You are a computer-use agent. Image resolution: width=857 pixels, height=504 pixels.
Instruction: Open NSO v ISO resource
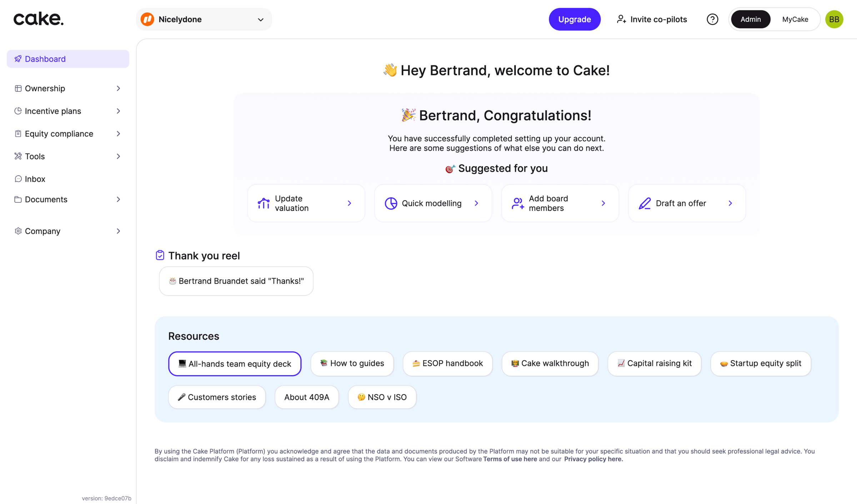382,397
